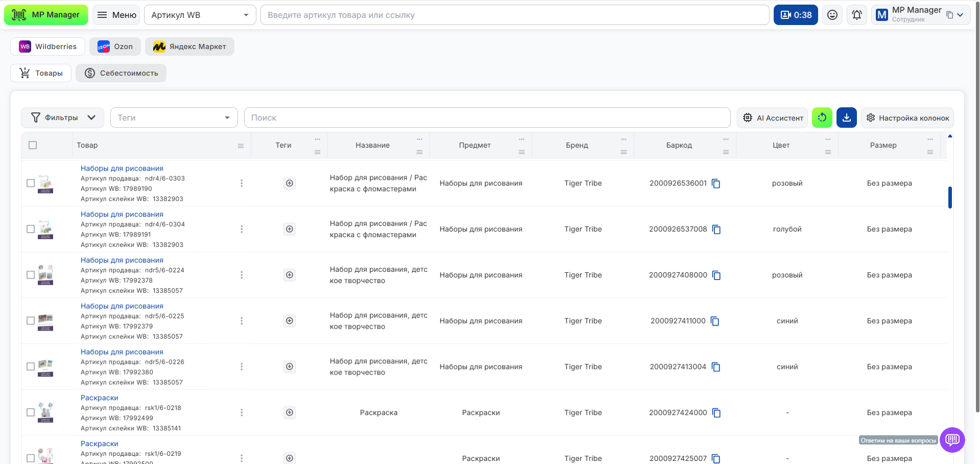Click the video timer 0:38 button
The width and height of the screenshot is (980, 464).
click(795, 15)
